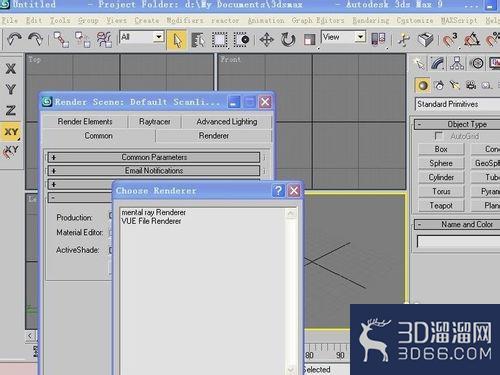Screen dimensions: 500x375
Task: Switch to the Common tab
Action: coord(99,136)
